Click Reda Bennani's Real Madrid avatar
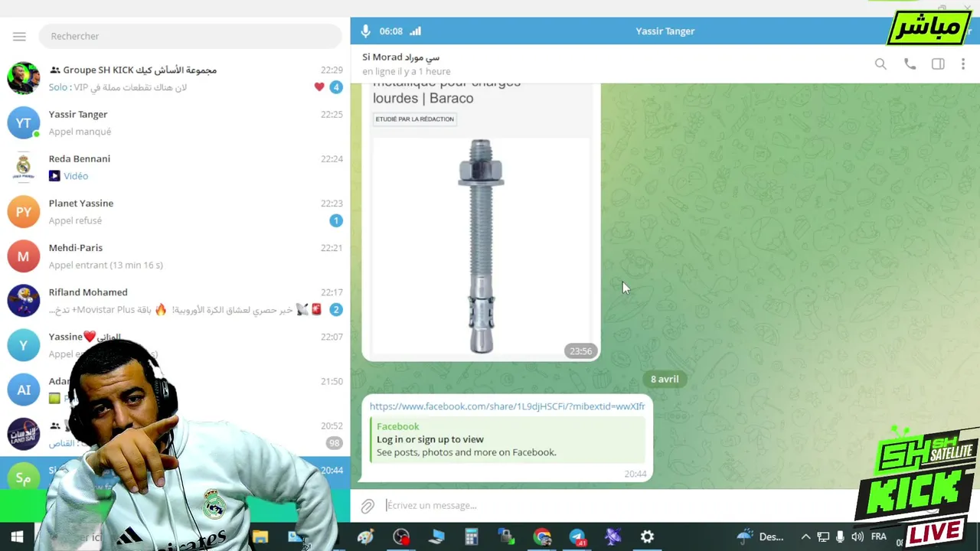This screenshot has width=980, height=551. click(x=24, y=167)
